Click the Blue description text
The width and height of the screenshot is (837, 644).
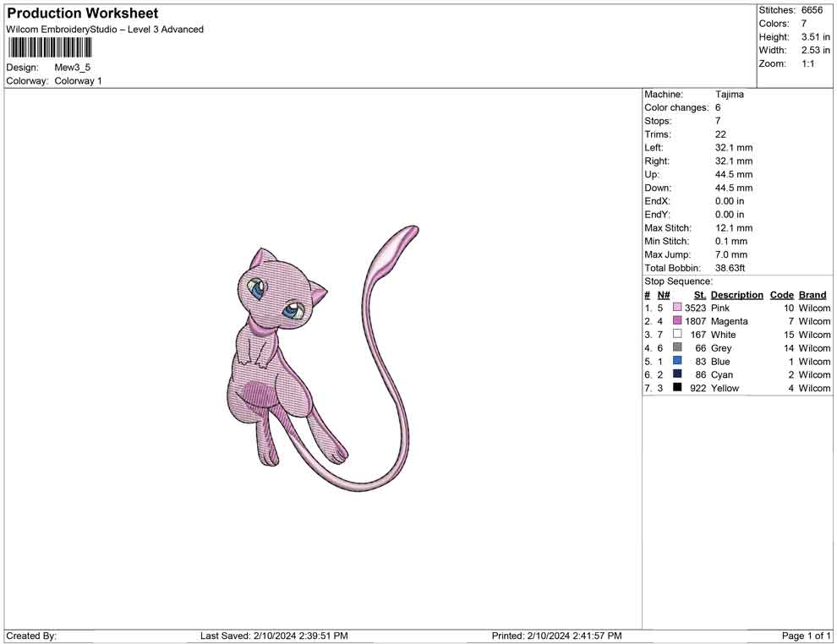point(720,361)
